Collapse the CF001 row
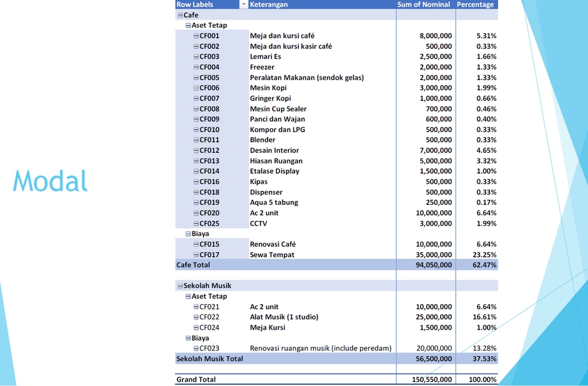The width and height of the screenshot is (588, 386). [196, 36]
